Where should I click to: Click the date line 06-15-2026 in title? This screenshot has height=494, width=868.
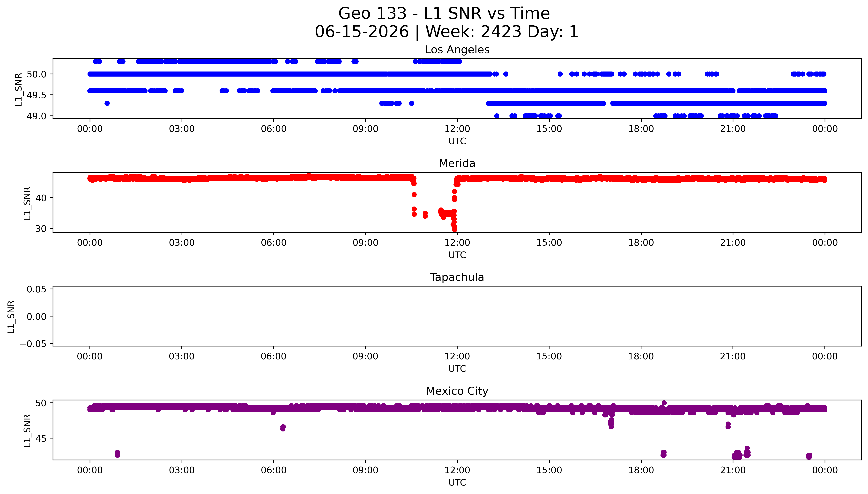tap(362, 32)
